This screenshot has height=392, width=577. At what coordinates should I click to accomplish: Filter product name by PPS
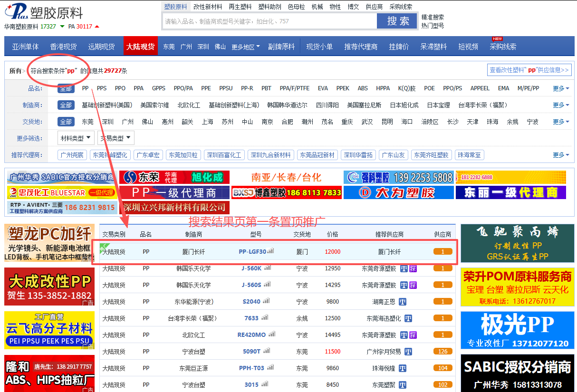pos(102,88)
